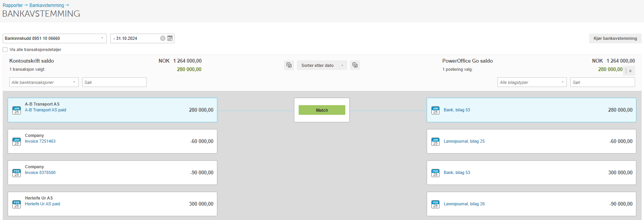Click the Kjør bankavstemming button
This screenshot has width=644, height=220.
tap(615, 38)
